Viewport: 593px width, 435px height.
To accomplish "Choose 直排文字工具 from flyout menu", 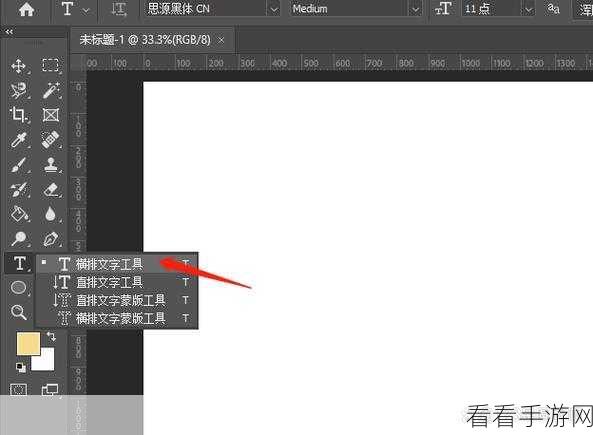I will [x=117, y=282].
